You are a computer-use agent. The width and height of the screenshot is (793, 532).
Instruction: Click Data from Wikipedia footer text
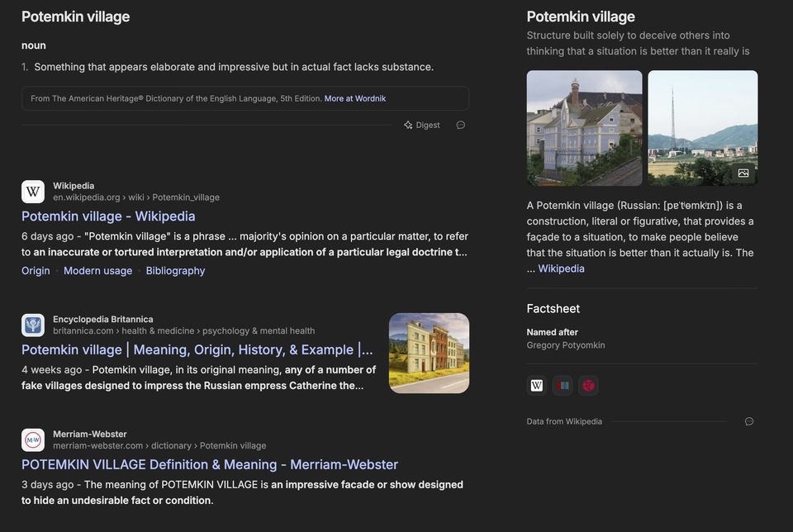[564, 421]
